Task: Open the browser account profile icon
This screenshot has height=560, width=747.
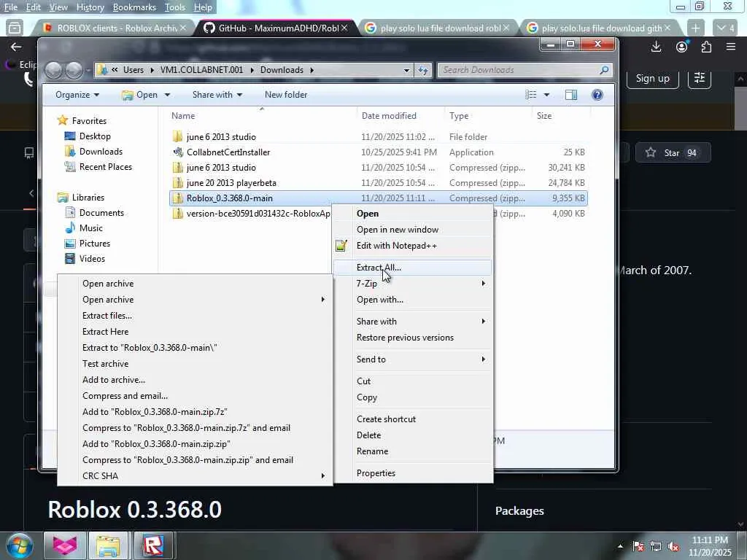Action: [x=682, y=47]
